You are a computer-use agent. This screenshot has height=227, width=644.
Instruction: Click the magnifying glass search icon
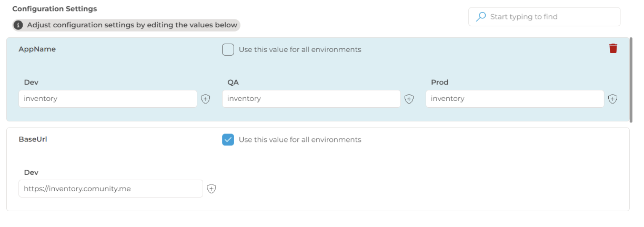click(480, 17)
